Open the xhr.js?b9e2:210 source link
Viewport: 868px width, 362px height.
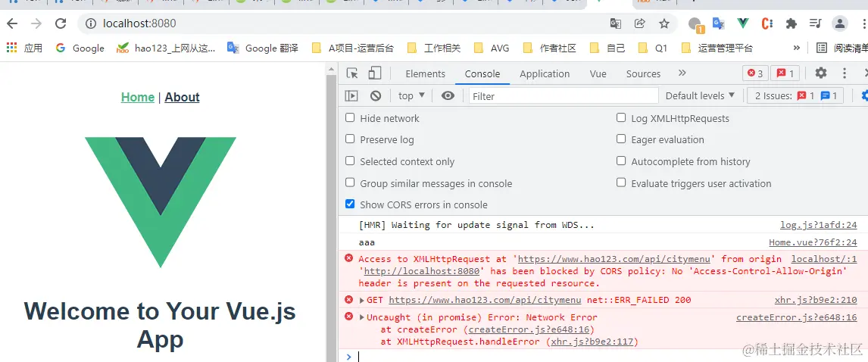[816, 301]
